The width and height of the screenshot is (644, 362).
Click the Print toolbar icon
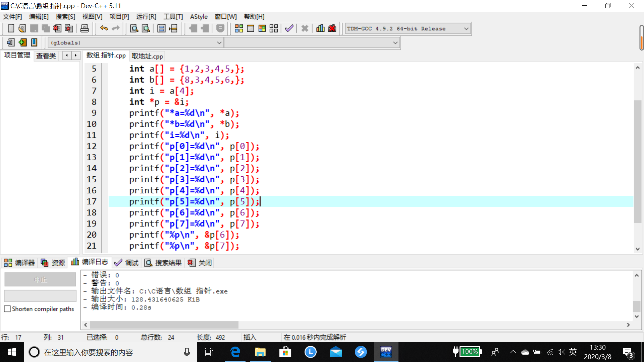pyautogui.click(x=85, y=28)
